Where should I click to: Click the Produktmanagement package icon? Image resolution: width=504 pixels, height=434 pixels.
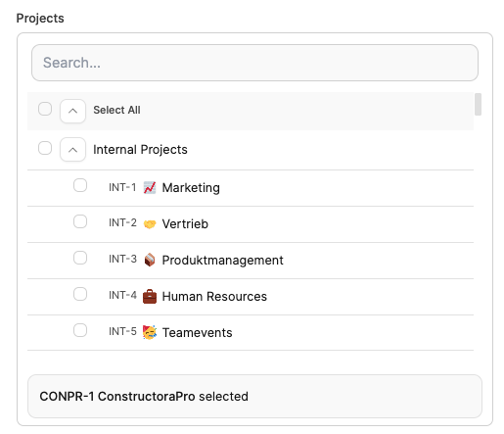150,261
